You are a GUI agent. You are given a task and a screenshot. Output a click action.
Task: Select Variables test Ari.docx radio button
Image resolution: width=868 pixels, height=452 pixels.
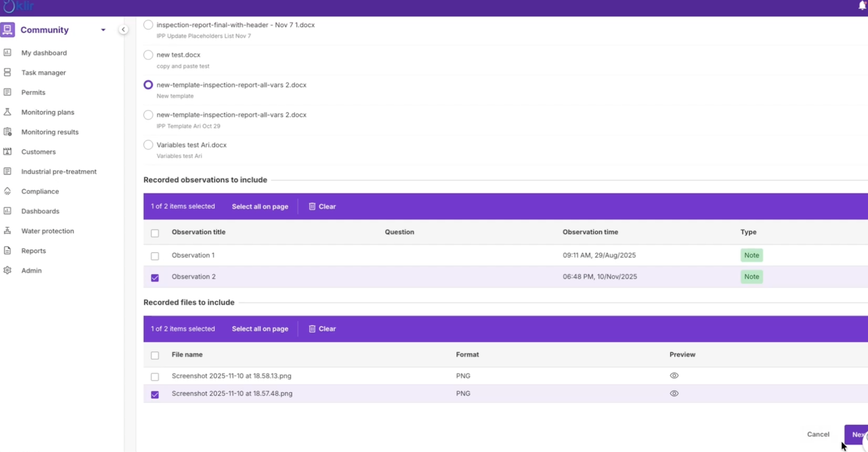click(148, 145)
